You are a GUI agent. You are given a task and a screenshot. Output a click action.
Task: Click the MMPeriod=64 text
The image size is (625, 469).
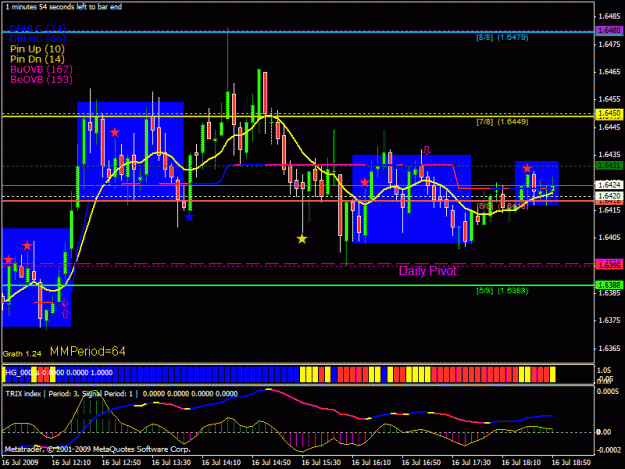[x=88, y=351]
